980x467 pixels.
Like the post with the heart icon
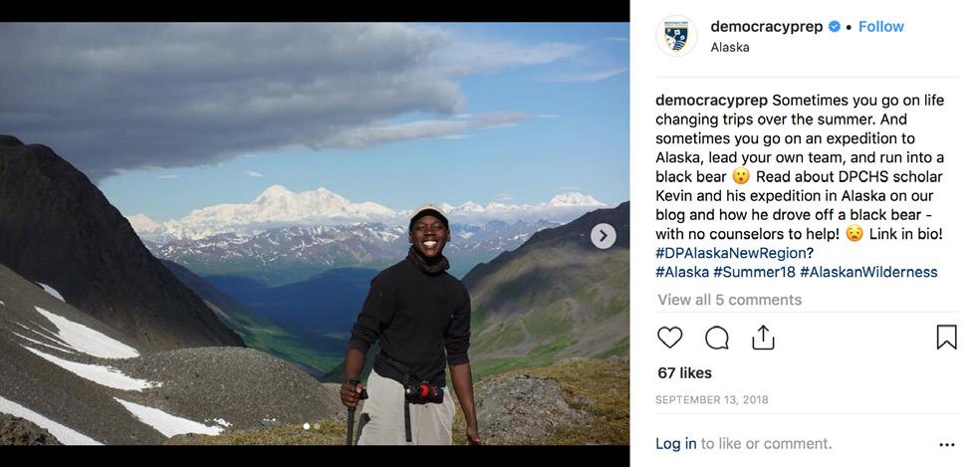(x=669, y=338)
